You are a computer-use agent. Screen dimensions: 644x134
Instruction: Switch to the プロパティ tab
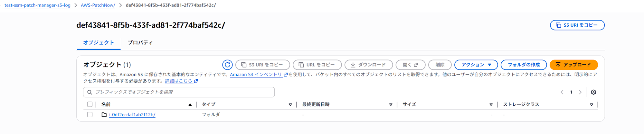click(x=140, y=43)
